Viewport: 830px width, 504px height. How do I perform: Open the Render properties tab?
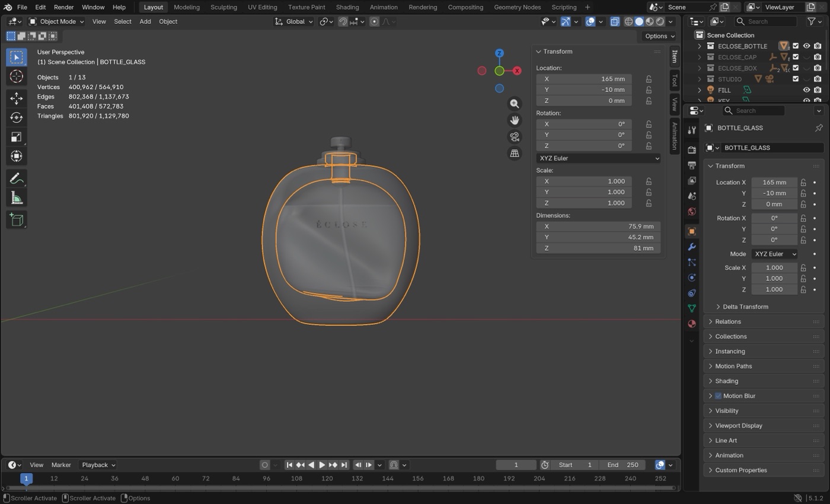(691, 149)
